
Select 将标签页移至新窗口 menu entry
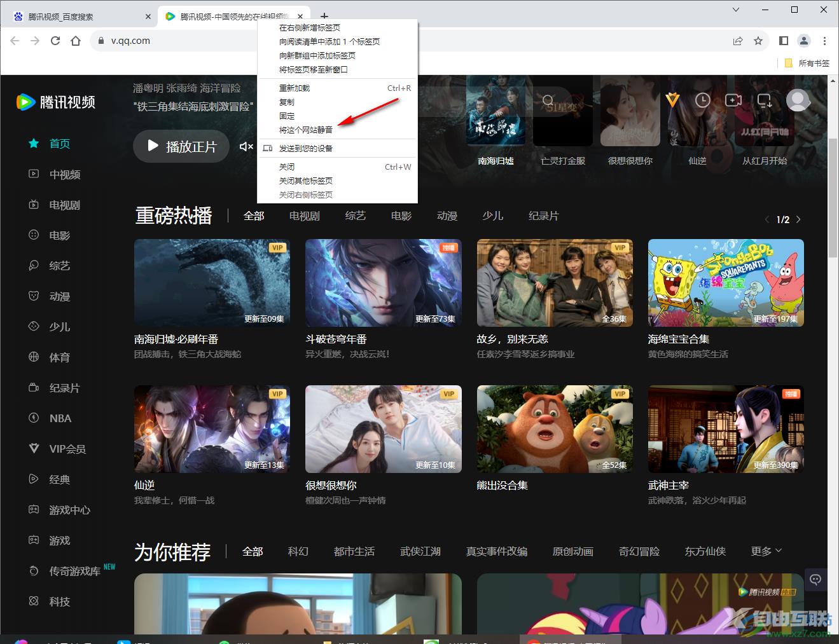click(337, 69)
